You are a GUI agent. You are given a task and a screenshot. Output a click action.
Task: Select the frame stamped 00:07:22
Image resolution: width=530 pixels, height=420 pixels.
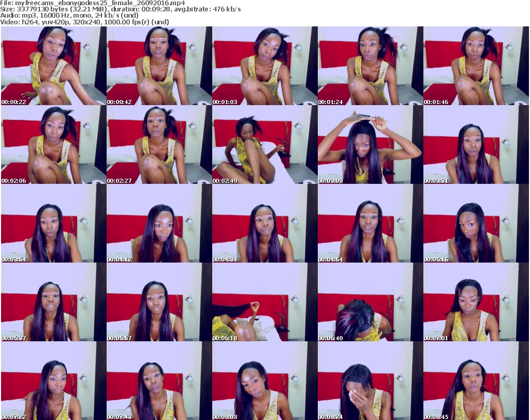click(x=54, y=381)
